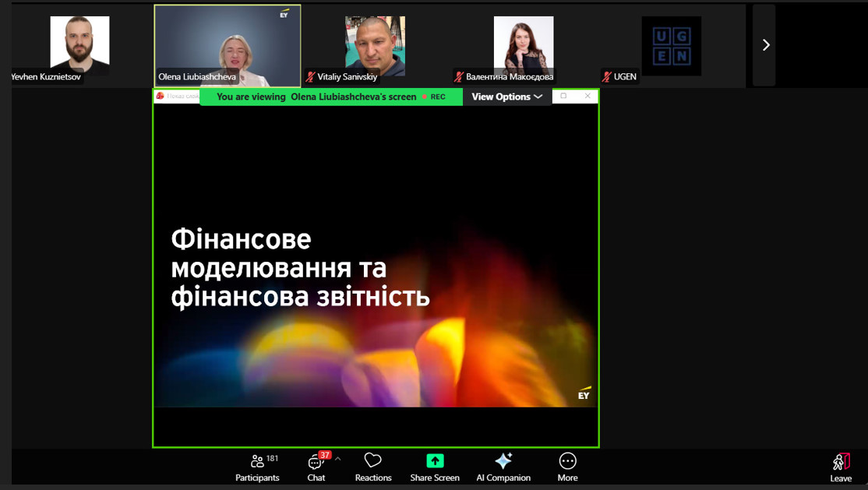The width and height of the screenshot is (868, 490).
Task: Click the Валентина Макоєдова profile photo
Action: click(x=524, y=43)
